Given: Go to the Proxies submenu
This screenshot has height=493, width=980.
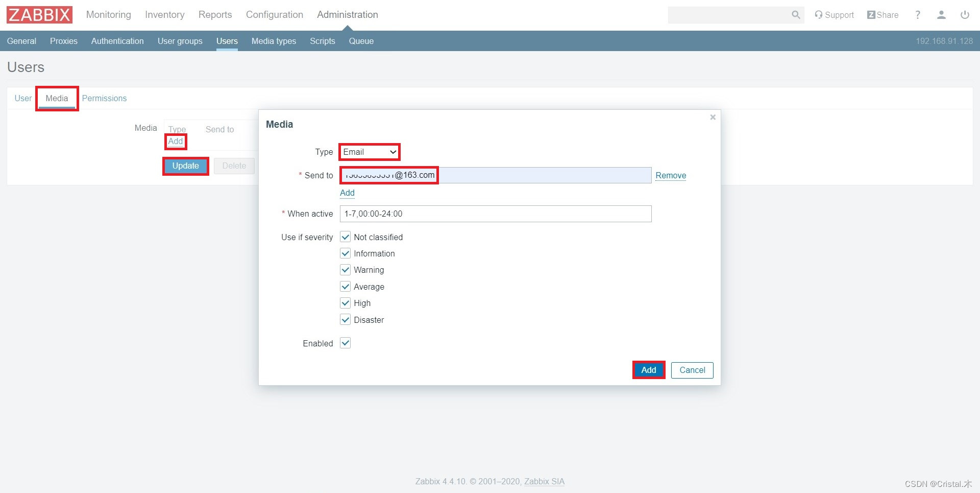Looking at the screenshot, I should [x=64, y=41].
